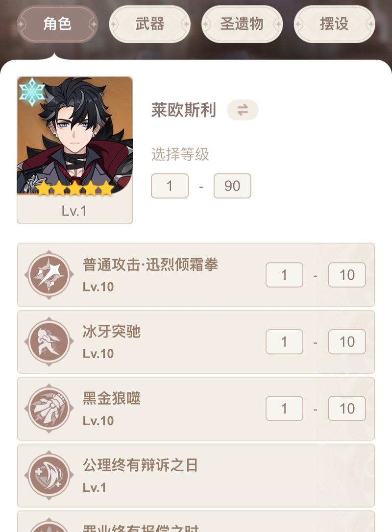Click the 冰牙突驰 skill icon
The image size is (392, 532).
pyautogui.click(x=49, y=341)
